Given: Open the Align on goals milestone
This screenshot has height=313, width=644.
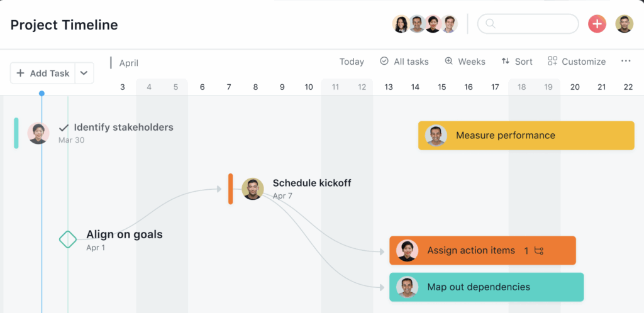Looking at the screenshot, I should coord(125,234).
